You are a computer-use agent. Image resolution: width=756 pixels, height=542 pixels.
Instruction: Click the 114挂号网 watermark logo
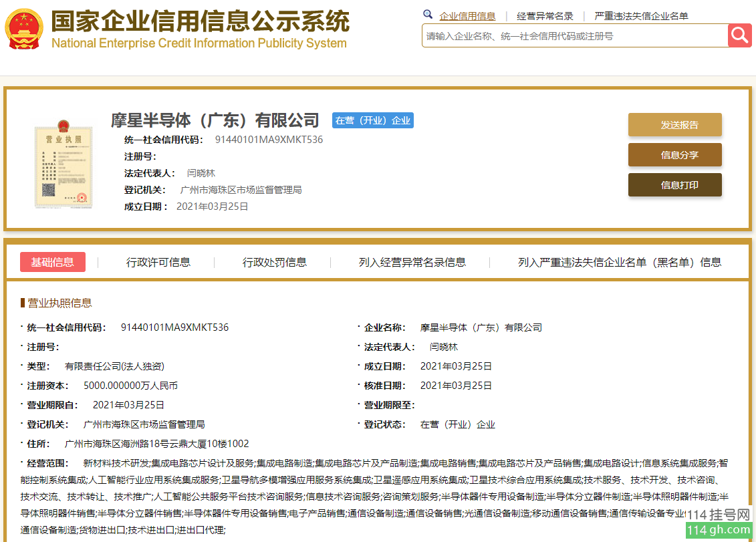(719, 522)
